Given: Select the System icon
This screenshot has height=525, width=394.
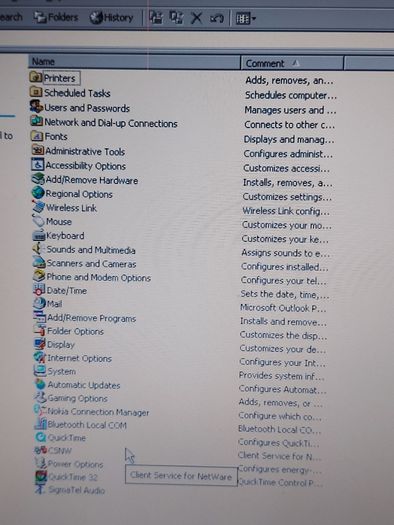Looking at the screenshot, I should click(41, 371).
